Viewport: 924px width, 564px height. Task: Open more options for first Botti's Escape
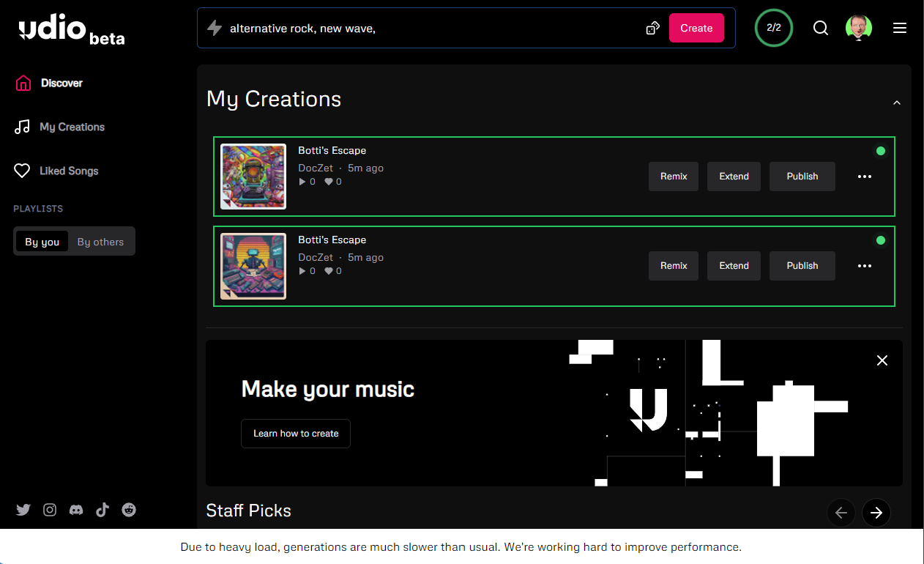[x=865, y=177]
